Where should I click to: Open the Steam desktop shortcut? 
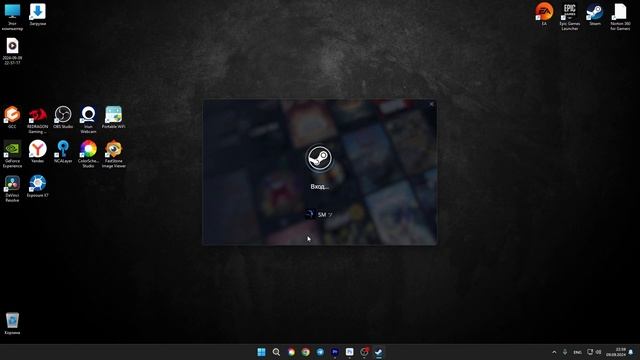(595, 14)
